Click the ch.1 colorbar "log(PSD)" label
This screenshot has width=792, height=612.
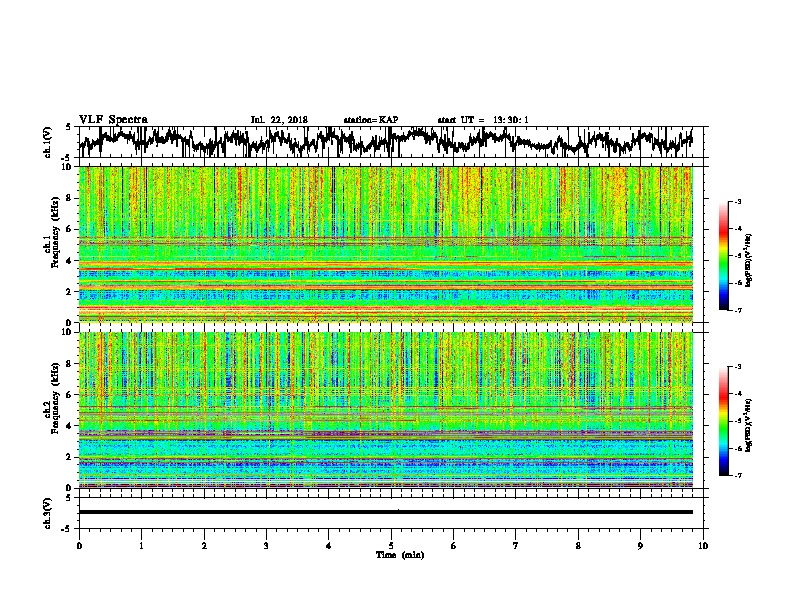pyautogui.click(x=749, y=261)
